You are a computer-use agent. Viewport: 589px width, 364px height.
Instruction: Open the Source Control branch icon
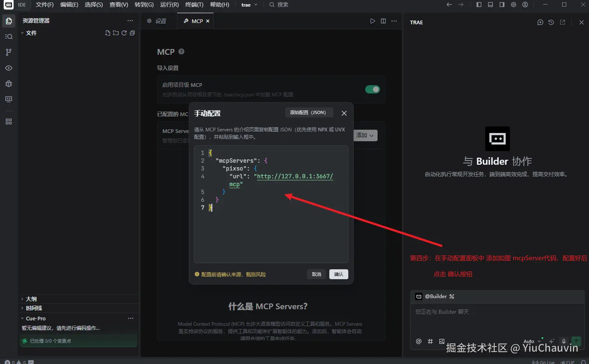(x=9, y=52)
